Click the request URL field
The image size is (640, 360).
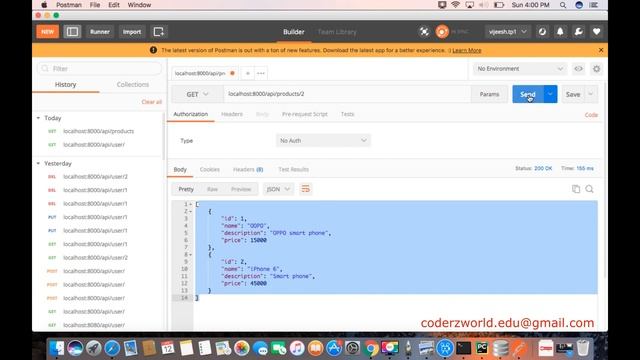pos(347,94)
